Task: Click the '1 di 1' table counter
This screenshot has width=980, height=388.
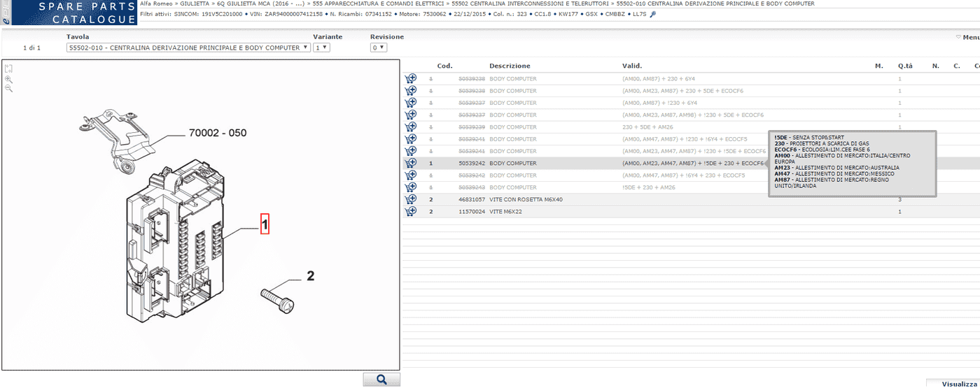Action: tap(32, 48)
